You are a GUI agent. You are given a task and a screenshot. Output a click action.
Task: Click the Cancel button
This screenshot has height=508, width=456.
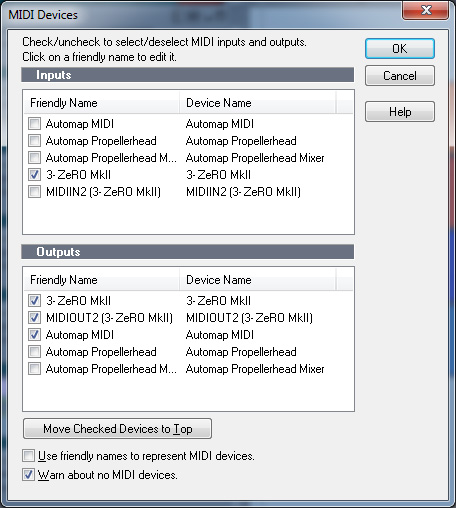click(400, 76)
